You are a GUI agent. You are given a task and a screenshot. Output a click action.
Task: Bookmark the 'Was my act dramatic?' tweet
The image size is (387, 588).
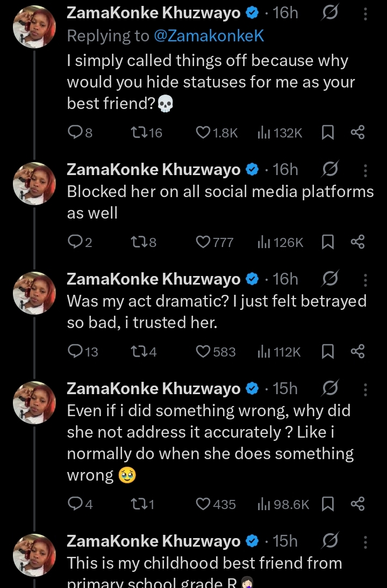(327, 352)
